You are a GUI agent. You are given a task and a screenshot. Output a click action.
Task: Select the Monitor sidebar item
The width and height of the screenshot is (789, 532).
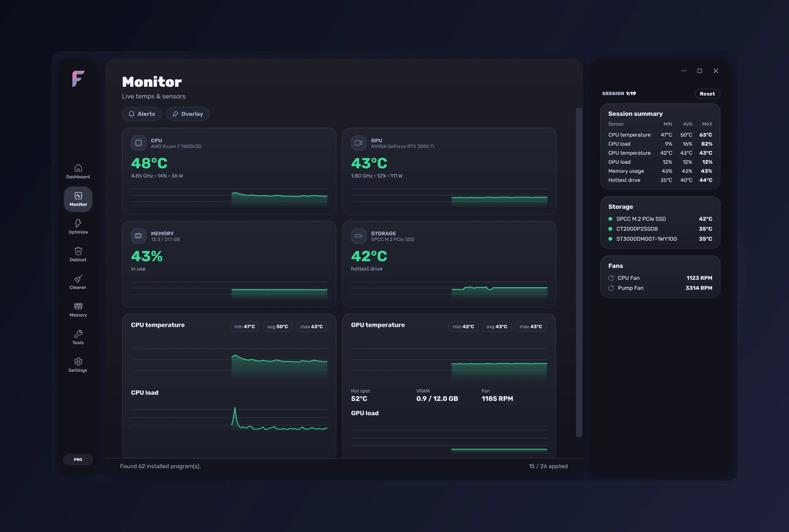pyautogui.click(x=78, y=199)
